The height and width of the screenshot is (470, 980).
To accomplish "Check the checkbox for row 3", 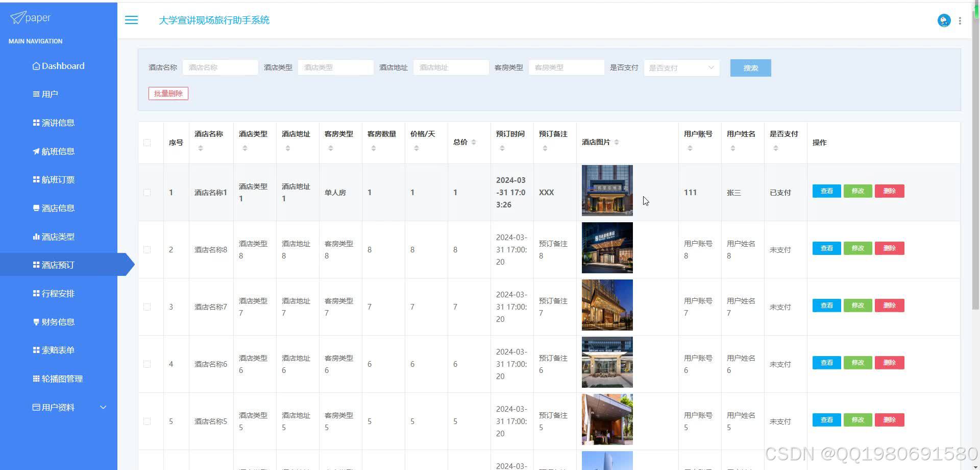I will coord(147,307).
